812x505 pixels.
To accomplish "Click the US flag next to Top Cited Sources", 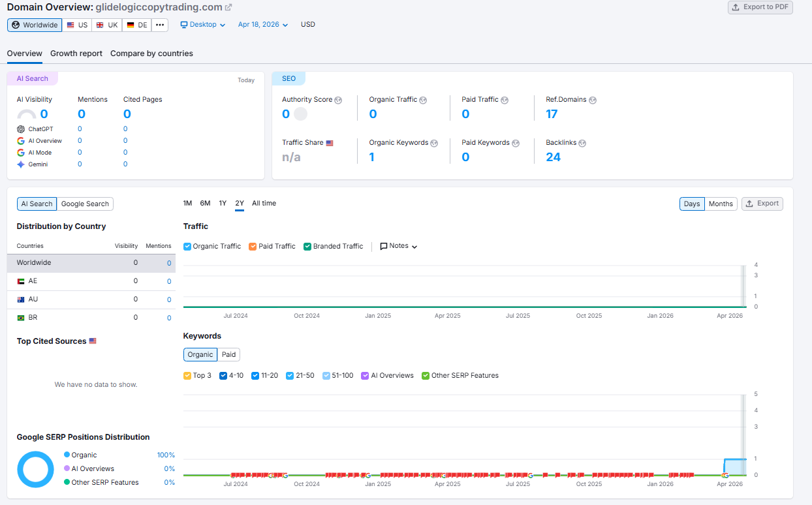I will click(93, 341).
